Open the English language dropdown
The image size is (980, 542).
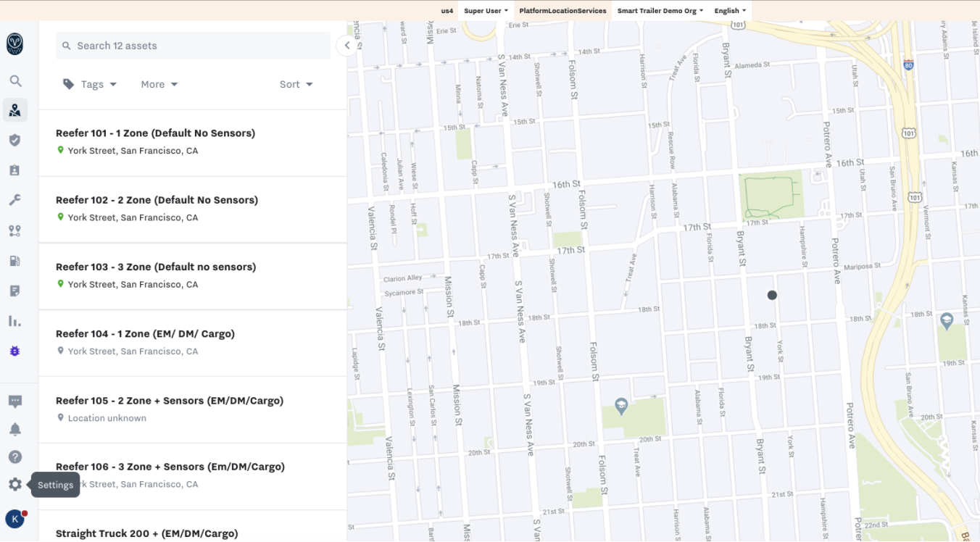730,11
